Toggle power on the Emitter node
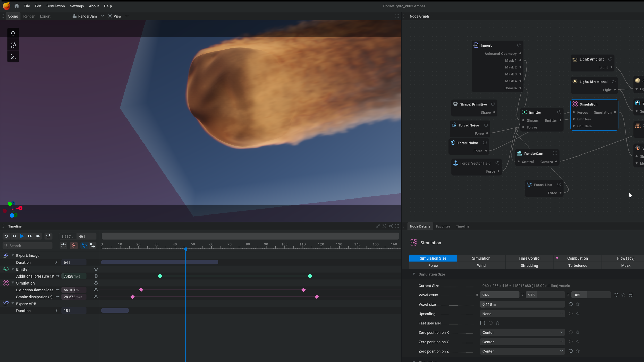The width and height of the screenshot is (644, 362). pos(559,112)
